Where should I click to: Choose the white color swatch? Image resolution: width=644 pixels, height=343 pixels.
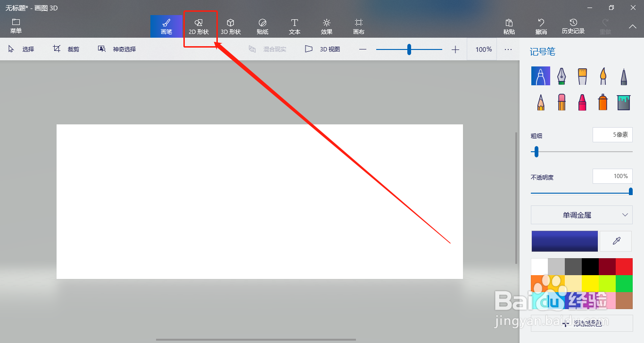click(539, 267)
